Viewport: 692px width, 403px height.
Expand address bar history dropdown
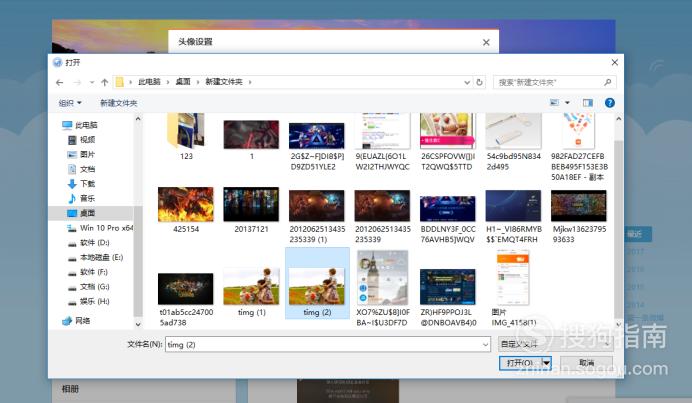tap(467, 82)
